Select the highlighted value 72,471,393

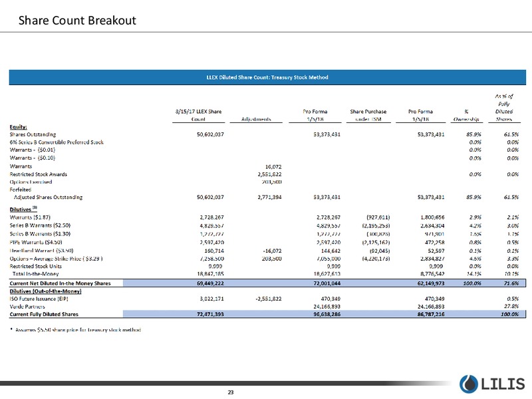(x=210, y=314)
